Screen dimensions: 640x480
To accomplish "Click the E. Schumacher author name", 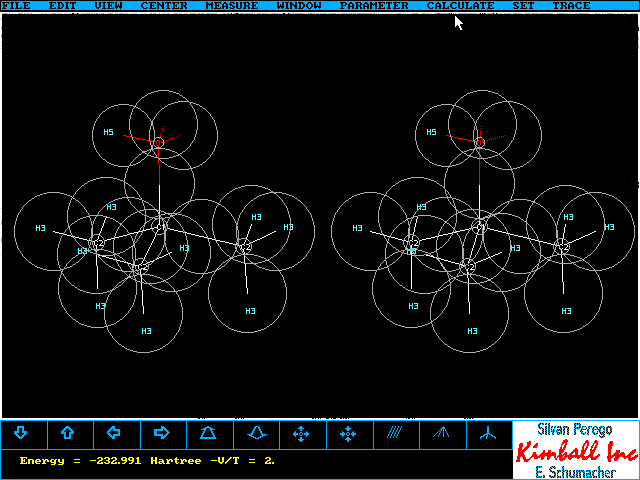I will [576, 472].
